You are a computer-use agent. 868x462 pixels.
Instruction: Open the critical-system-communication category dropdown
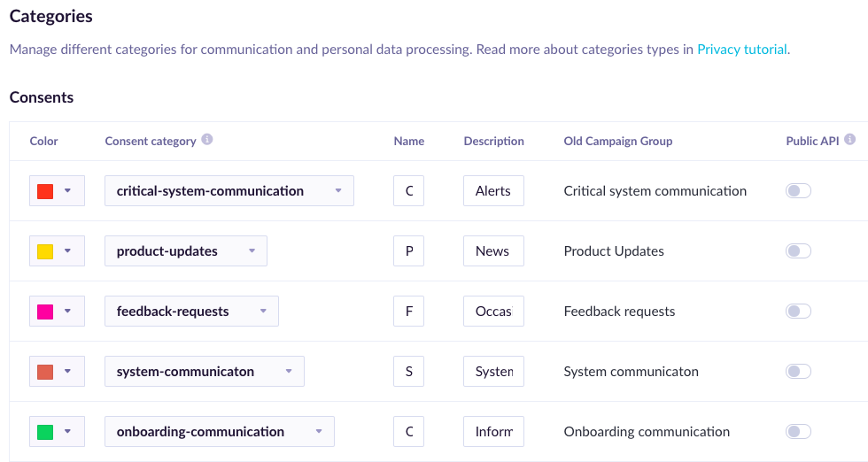click(x=229, y=191)
